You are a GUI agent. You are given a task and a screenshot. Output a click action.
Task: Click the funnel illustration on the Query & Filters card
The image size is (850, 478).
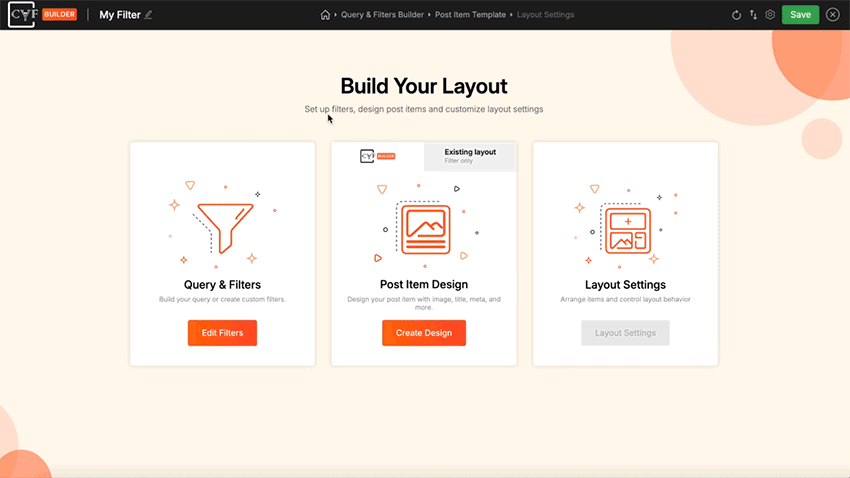(x=223, y=225)
